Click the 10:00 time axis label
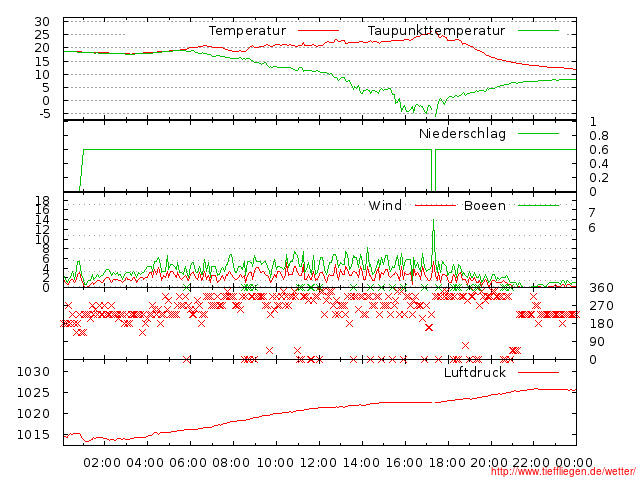Screen dimensions: 640x480 pyautogui.click(x=275, y=463)
